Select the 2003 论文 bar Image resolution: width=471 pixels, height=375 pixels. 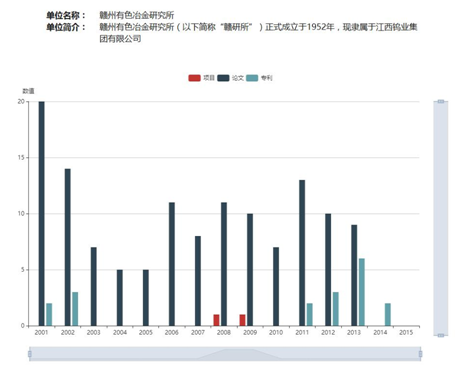[x=94, y=287]
